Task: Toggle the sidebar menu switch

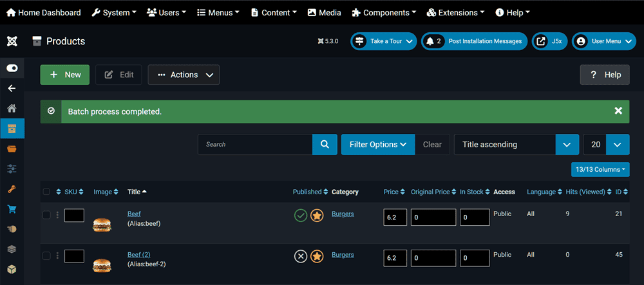Action: coord(12,68)
